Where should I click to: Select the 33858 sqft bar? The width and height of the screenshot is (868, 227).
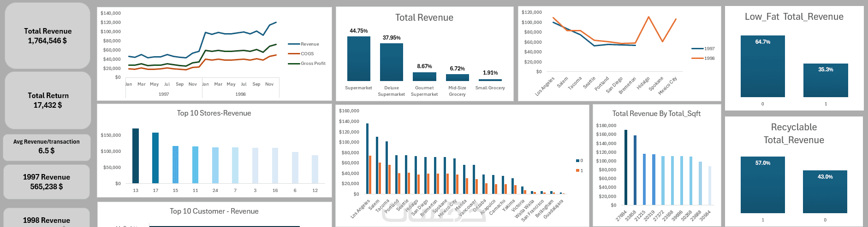click(635, 170)
